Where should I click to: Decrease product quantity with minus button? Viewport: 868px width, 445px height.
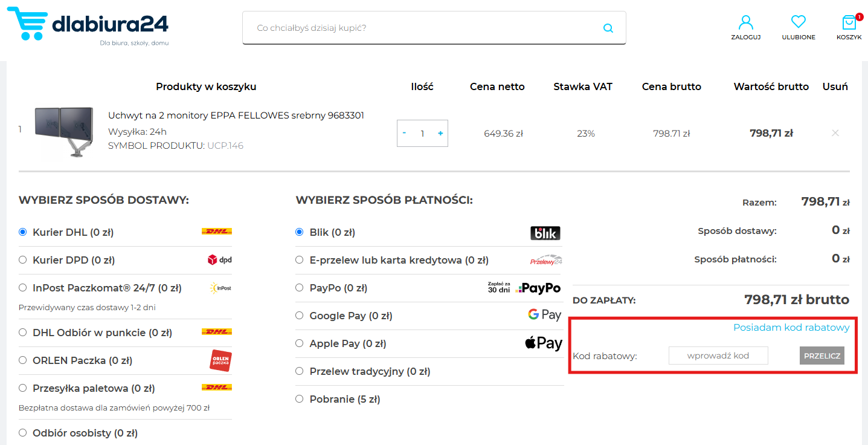point(404,133)
